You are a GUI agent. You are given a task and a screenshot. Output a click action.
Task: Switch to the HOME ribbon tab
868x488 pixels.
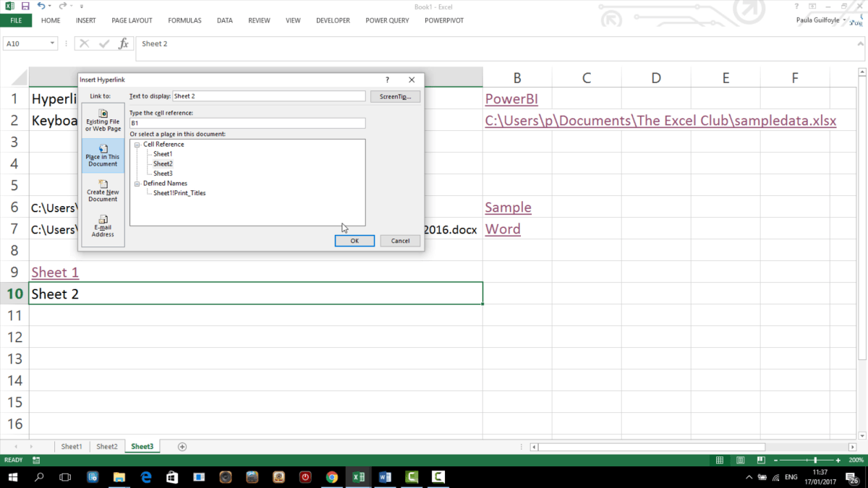(51, 20)
